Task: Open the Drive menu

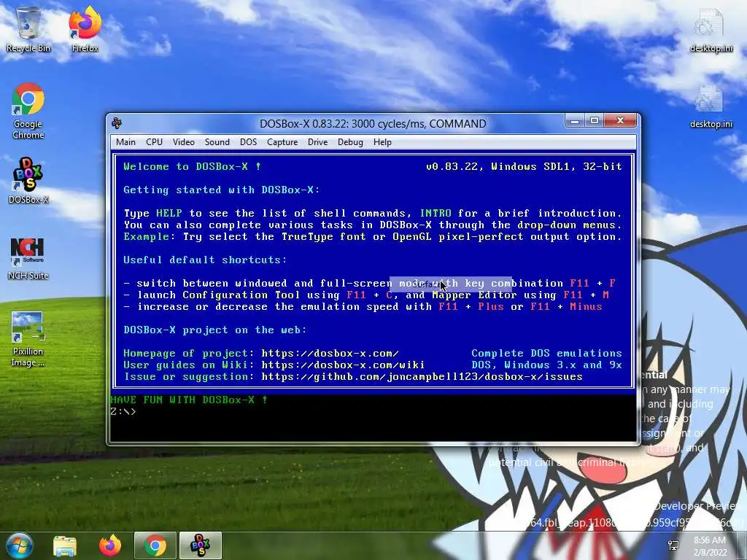Action: [318, 142]
